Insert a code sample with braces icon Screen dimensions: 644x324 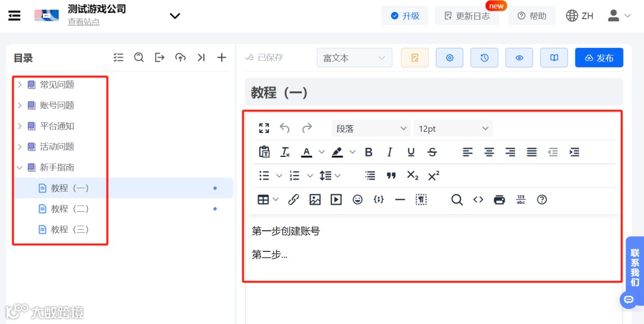pyautogui.click(x=379, y=200)
